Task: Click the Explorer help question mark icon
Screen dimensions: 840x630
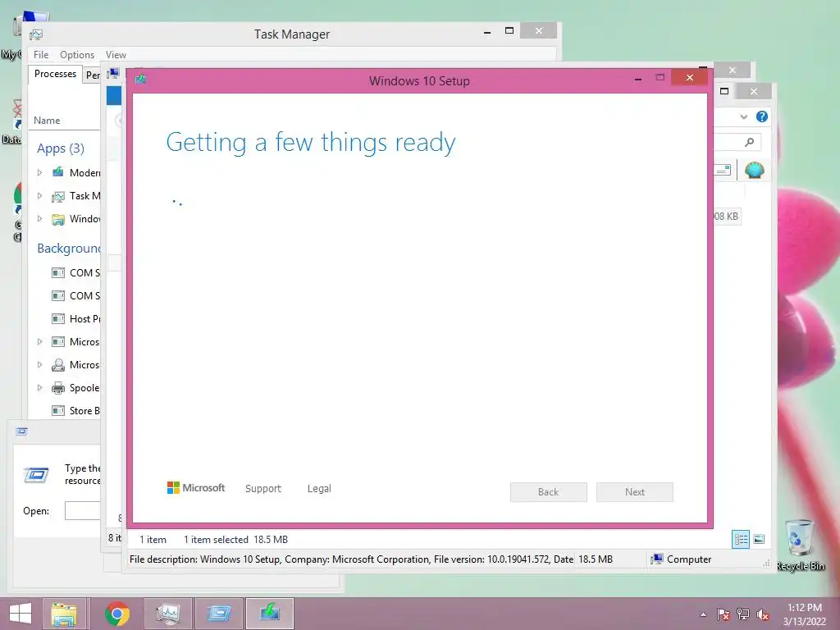Action: coord(762,116)
